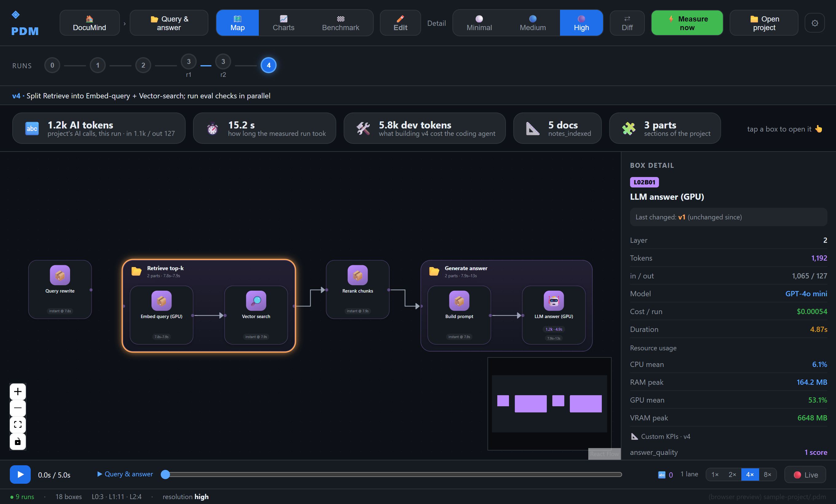
Task: Select the Embed query (GPU) node icon
Action: click(x=161, y=301)
